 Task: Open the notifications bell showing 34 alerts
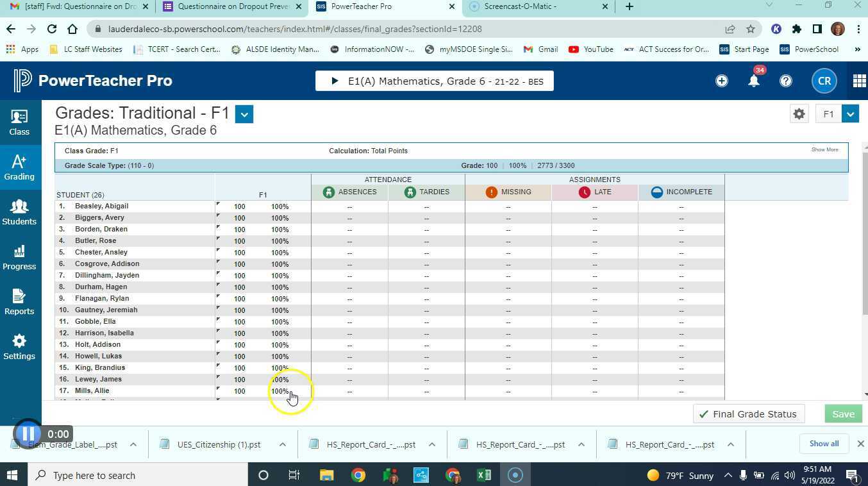pyautogui.click(x=754, y=81)
